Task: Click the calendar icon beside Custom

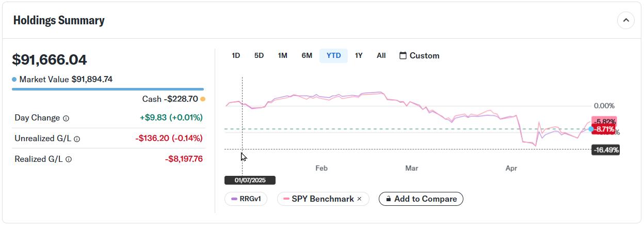Action: pos(403,55)
